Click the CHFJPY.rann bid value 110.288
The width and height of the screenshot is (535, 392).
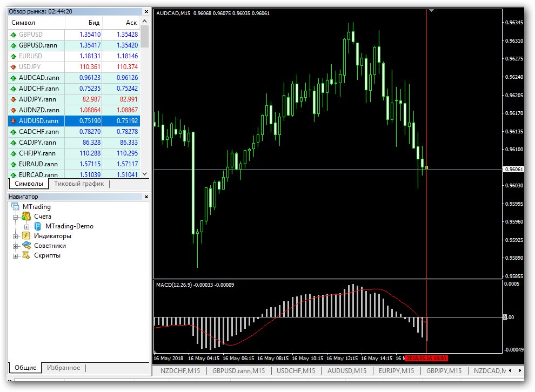90,153
